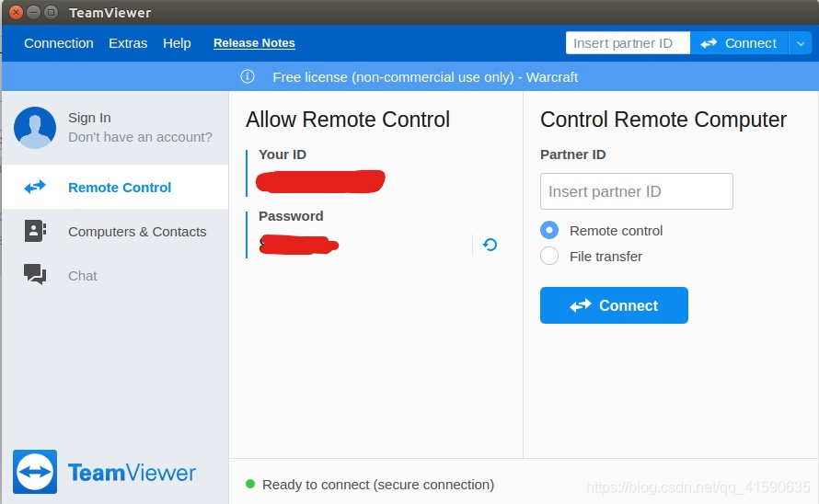Click the TeamViewer logo icon at bottom left
This screenshot has width=819, height=504.
(x=35, y=472)
